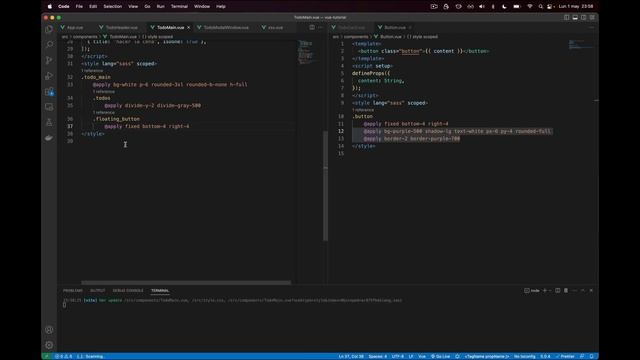Open Wi-Fi status in macOS menu bar
Screen dimensions: 640x360
[530, 7]
